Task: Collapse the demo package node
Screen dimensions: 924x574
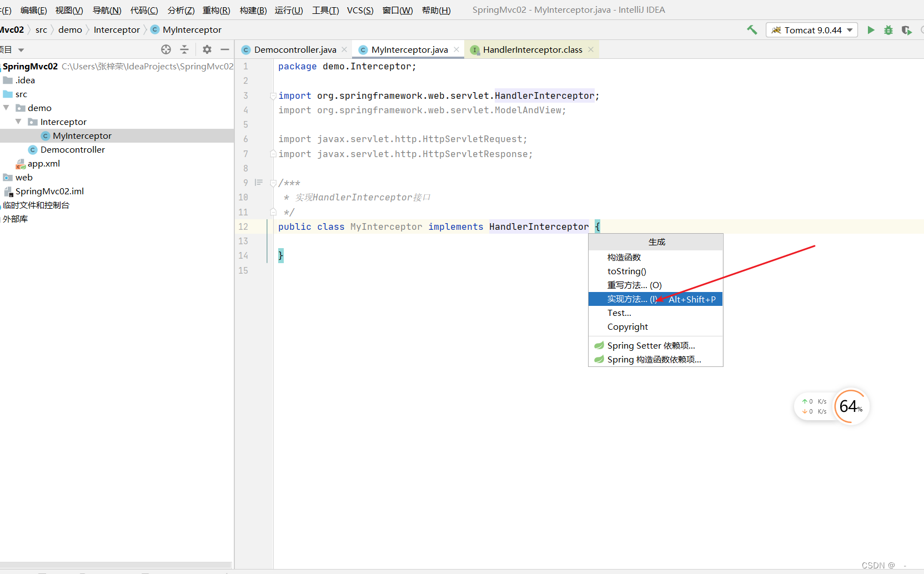Action: pos(6,108)
